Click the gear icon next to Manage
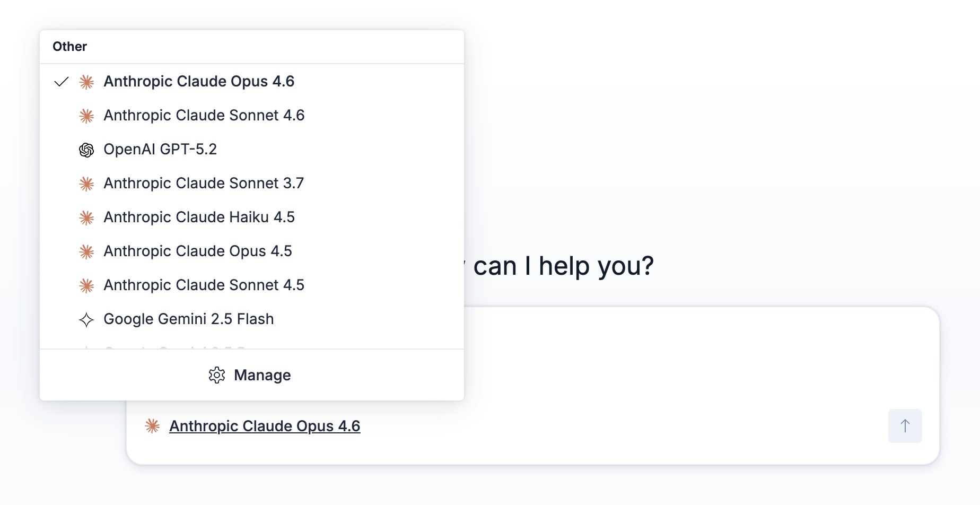Image resolution: width=980 pixels, height=505 pixels. click(x=216, y=375)
